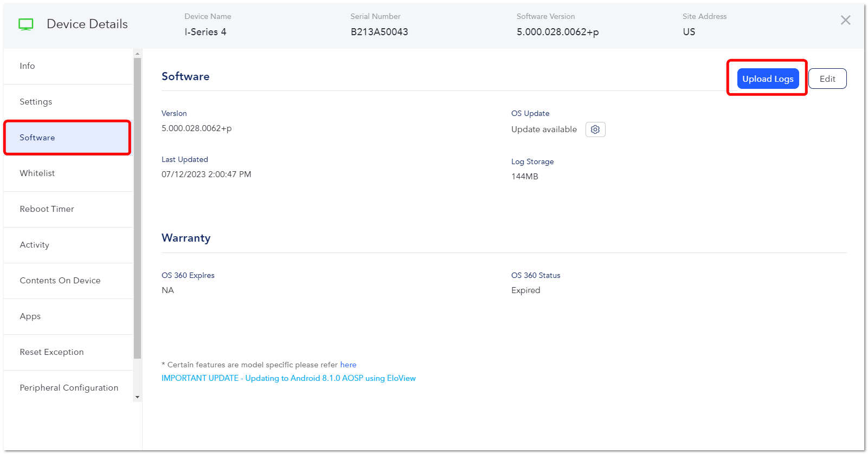Open Contents On Device tab
Viewport: 868px width, 454px height.
pyautogui.click(x=68, y=281)
